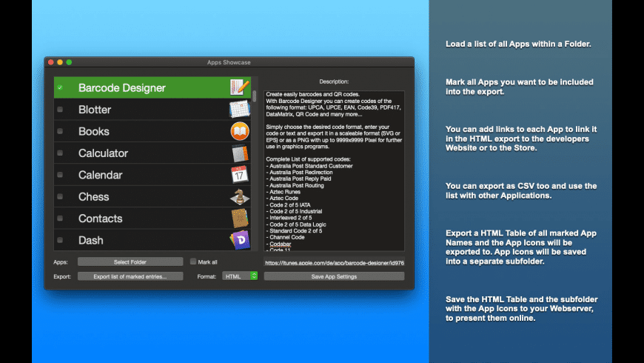
Task: Click the Blotter app icon
Action: point(240,110)
